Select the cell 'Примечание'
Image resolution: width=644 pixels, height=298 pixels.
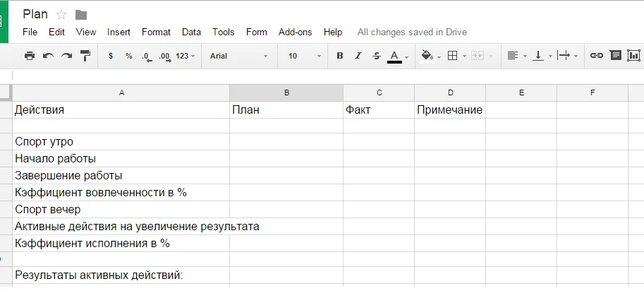(450, 109)
